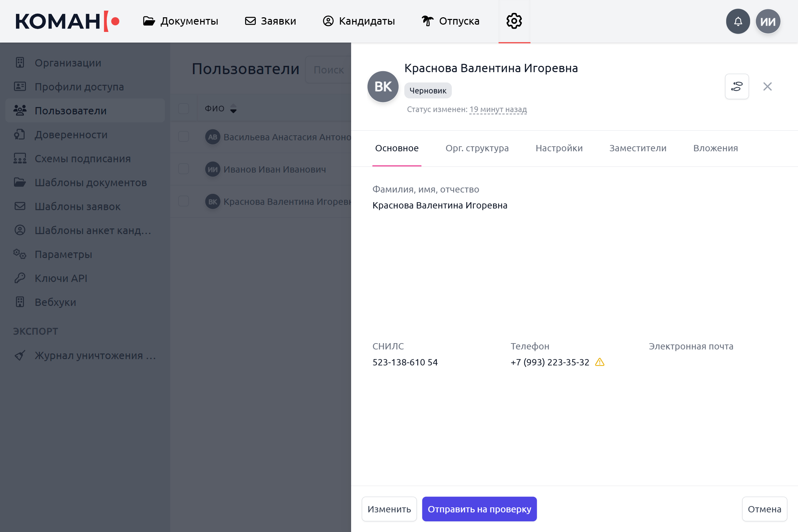
Task: Open Схемы подписания in sidebar
Action: (x=82, y=159)
